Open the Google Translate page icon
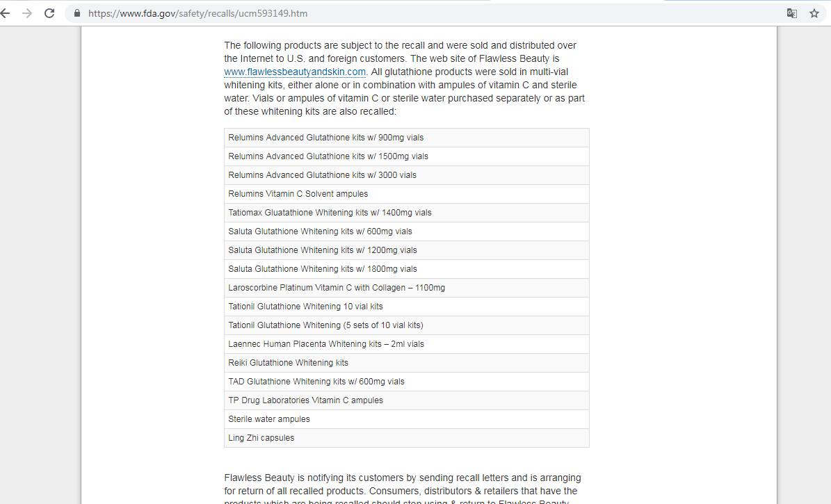Screen dimensions: 831x504 [791, 13]
